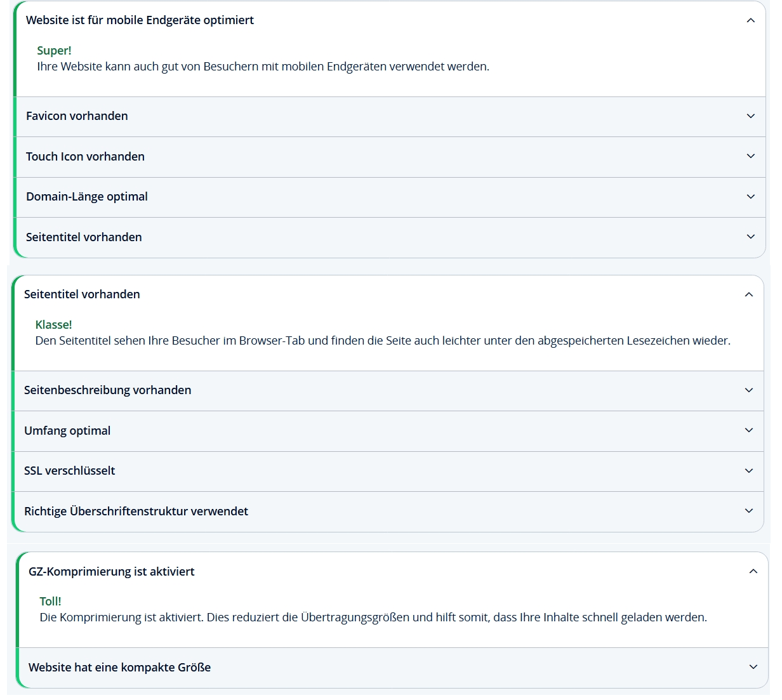Open Domain-Länge optimal by its label
The height and width of the screenshot is (700, 782).
[x=87, y=197]
